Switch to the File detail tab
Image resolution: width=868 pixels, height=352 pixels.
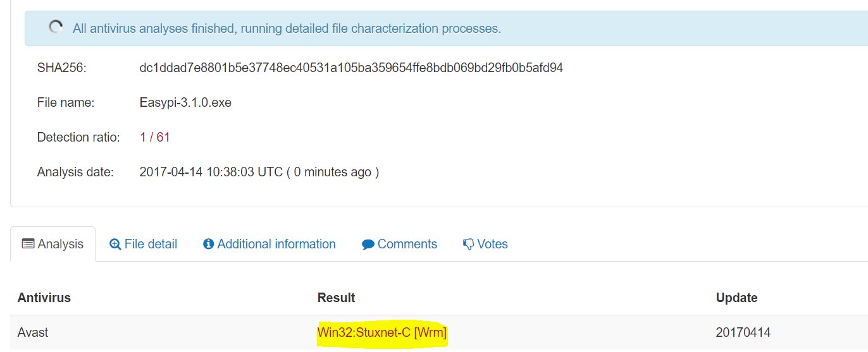[x=143, y=244]
